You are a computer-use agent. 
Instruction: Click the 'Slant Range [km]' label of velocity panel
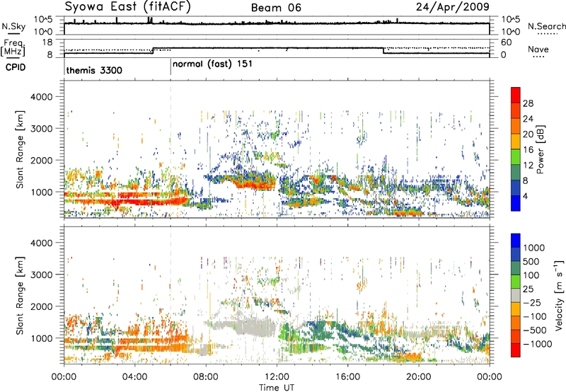pos(20,295)
